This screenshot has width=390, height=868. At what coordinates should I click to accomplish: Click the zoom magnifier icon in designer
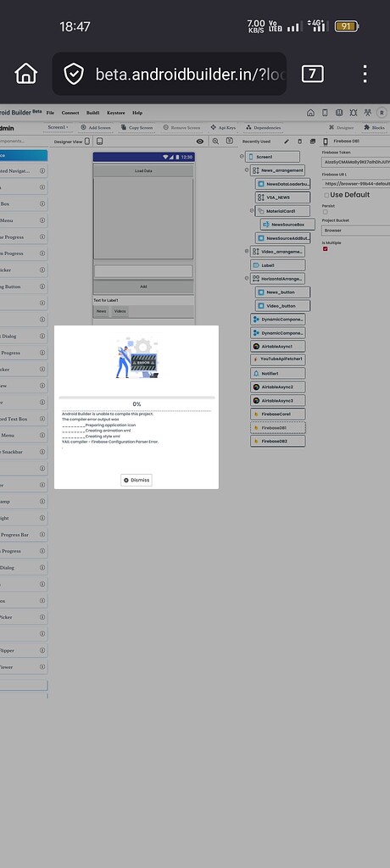point(215,142)
